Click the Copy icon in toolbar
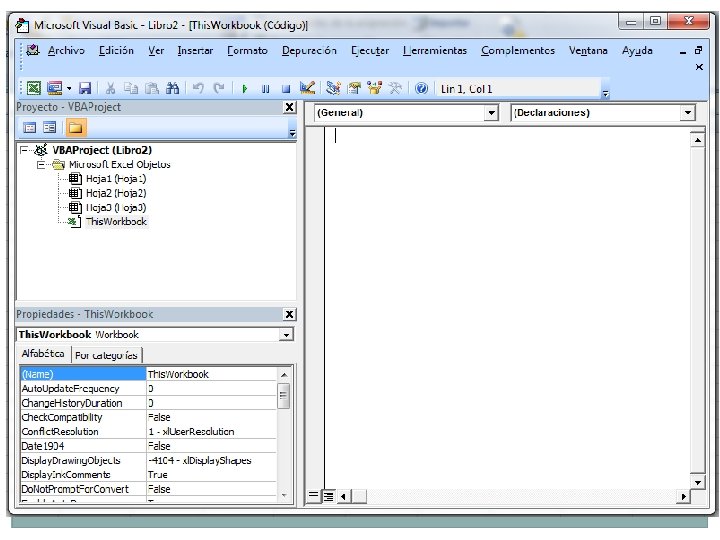 coord(131,88)
